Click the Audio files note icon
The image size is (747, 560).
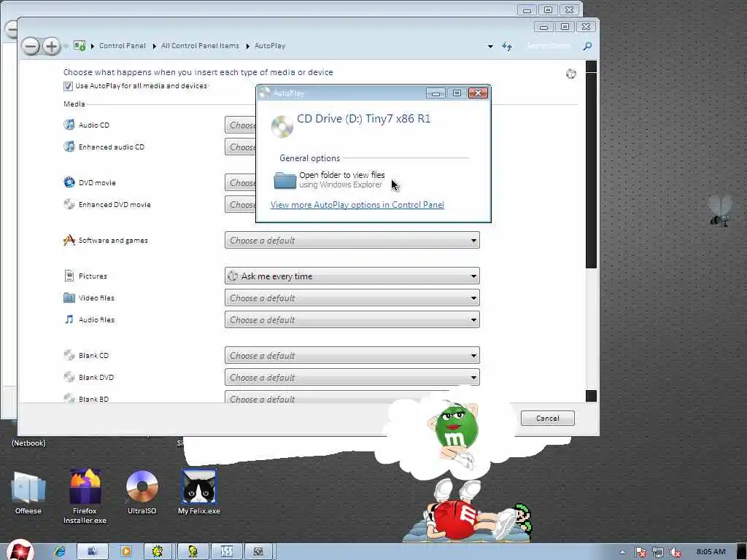coord(69,319)
